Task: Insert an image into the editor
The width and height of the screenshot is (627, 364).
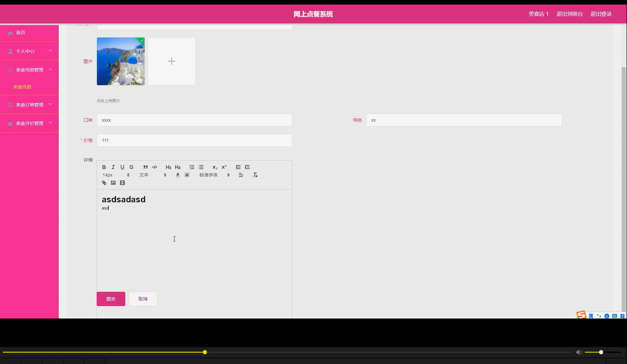Action: click(x=113, y=182)
